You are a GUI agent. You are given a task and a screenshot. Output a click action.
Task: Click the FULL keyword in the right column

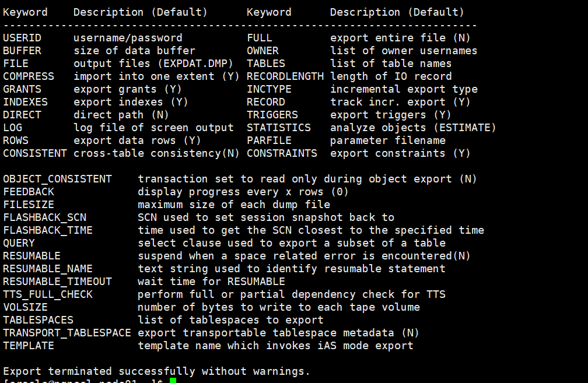[x=260, y=38]
